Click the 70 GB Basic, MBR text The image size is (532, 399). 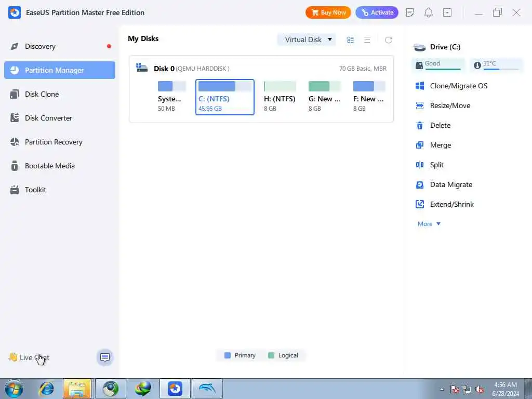pyautogui.click(x=363, y=69)
